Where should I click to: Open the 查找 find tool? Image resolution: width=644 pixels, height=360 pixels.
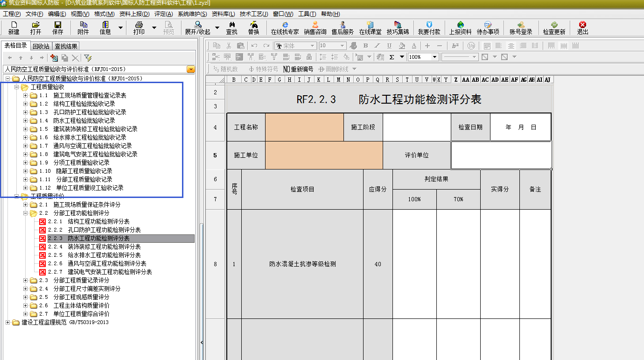pyautogui.click(x=231, y=28)
